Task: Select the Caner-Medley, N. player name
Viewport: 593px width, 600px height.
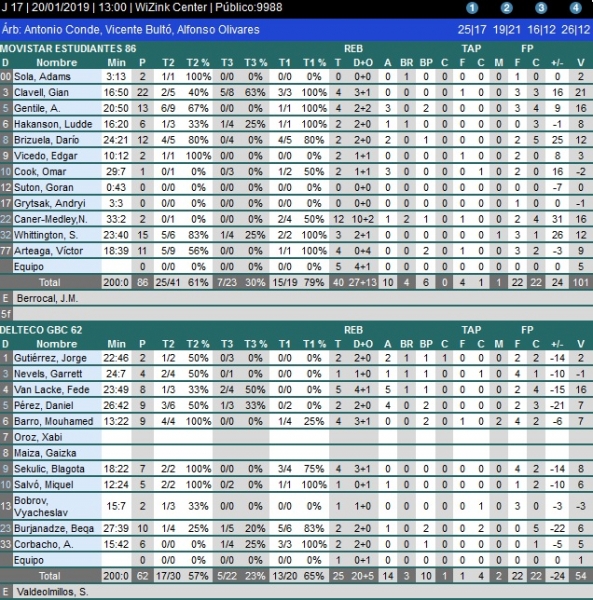Action: (x=51, y=219)
